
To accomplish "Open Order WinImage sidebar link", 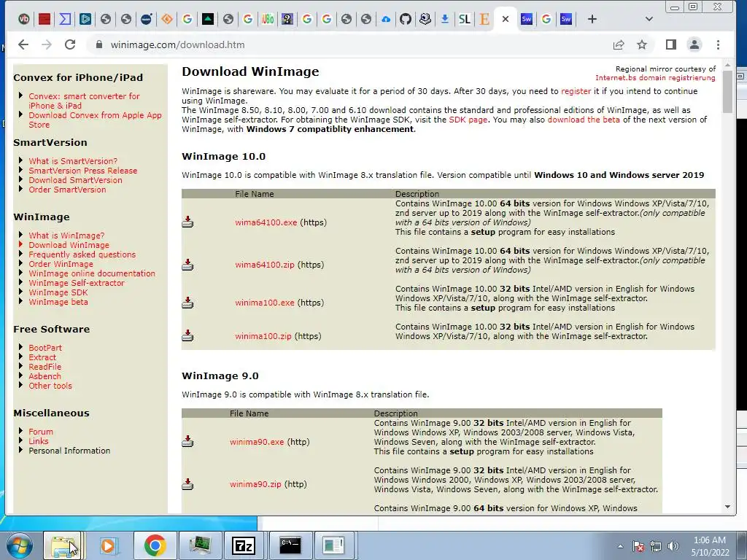I will point(61,264).
